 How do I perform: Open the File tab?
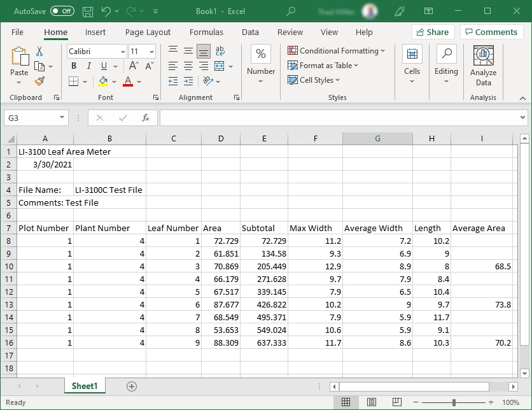click(x=17, y=32)
